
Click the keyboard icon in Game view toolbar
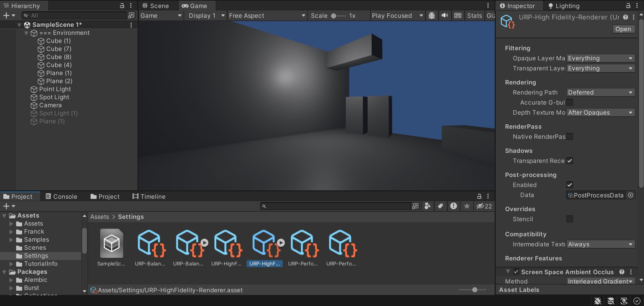point(458,15)
